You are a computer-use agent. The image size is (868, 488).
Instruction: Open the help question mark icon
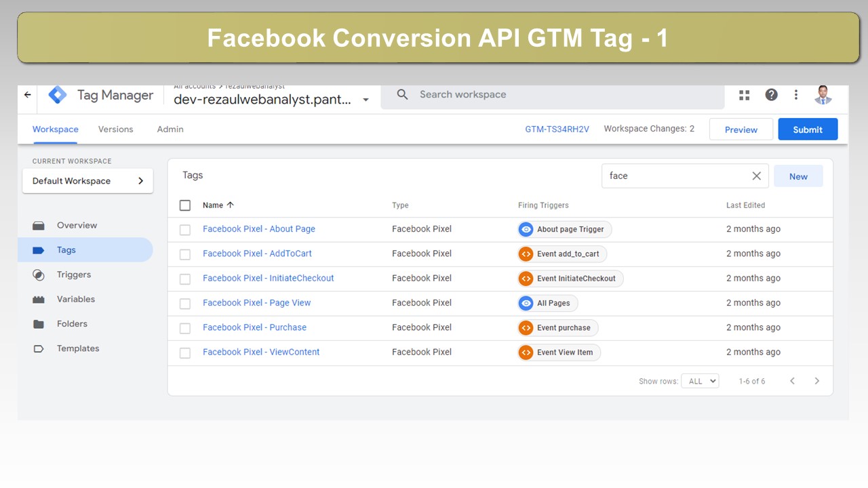pos(771,95)
